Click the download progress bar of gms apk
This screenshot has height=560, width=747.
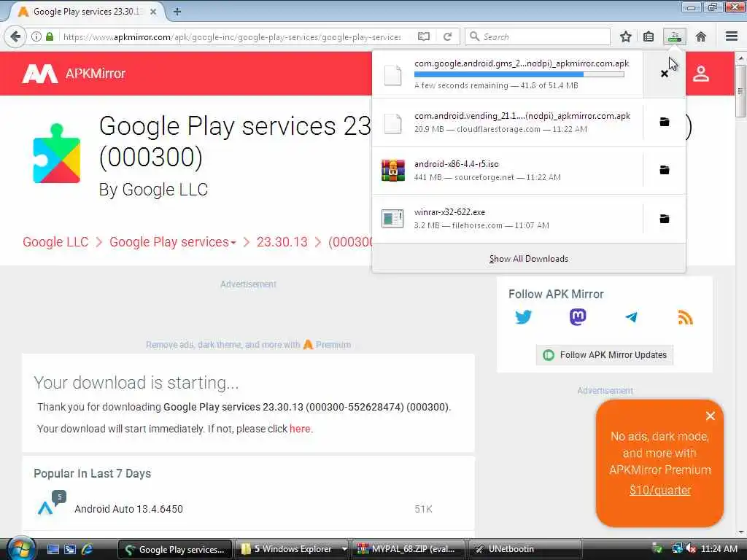tap(519, 74)
